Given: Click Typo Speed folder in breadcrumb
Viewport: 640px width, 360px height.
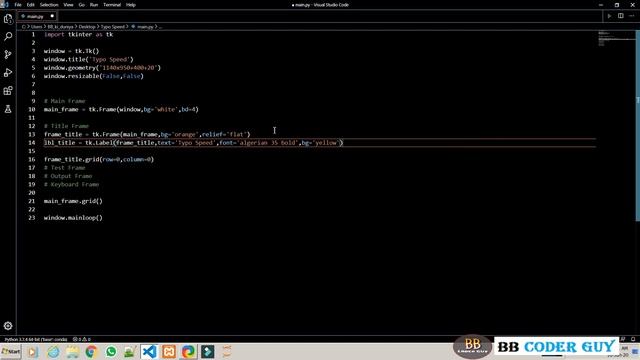Looking at the screenshot, I should 113,27.
